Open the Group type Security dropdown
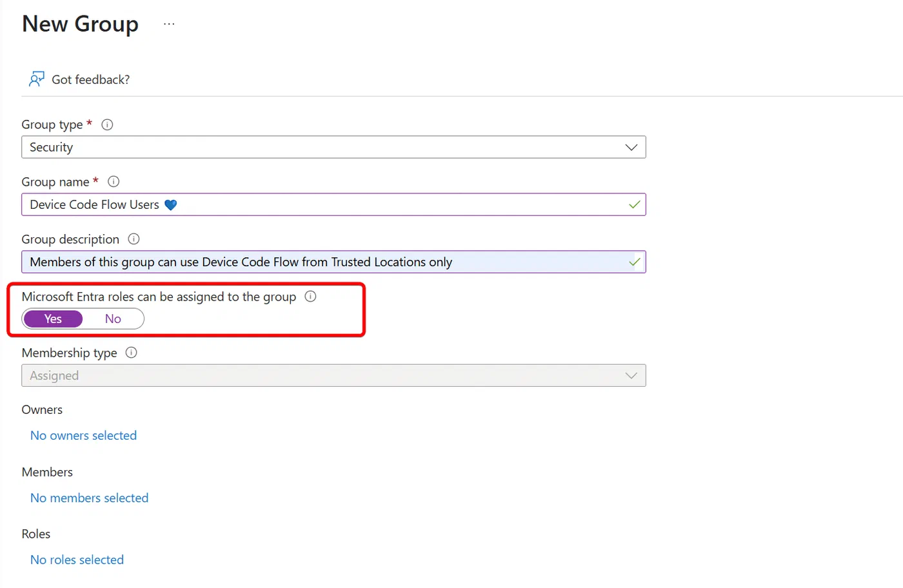 pyautogui.click(x=333, y=147)
